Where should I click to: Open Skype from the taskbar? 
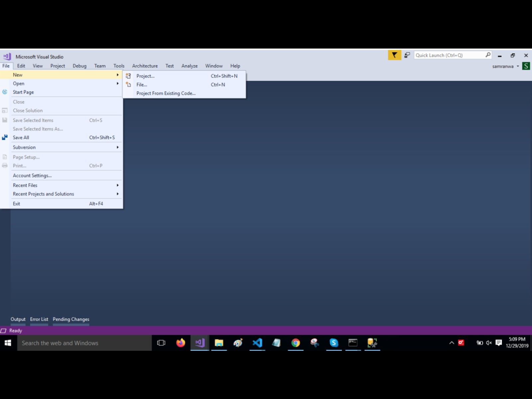(x=334, y=343)
